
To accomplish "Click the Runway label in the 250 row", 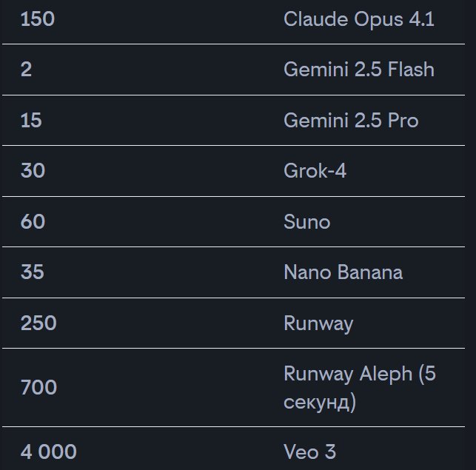I will tap(318, 323).
